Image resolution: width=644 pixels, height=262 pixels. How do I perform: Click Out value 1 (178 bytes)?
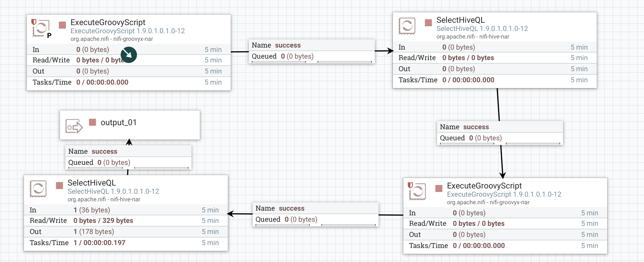94,232
